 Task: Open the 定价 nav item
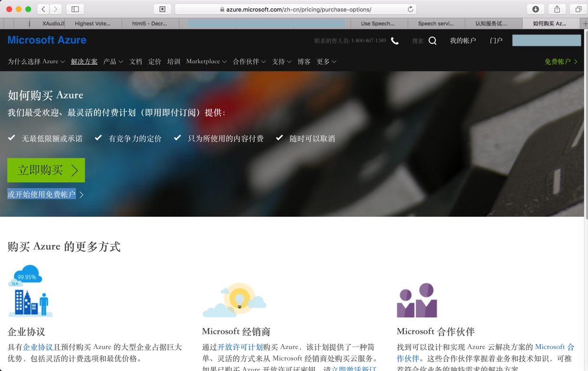(x=155, y=62)
